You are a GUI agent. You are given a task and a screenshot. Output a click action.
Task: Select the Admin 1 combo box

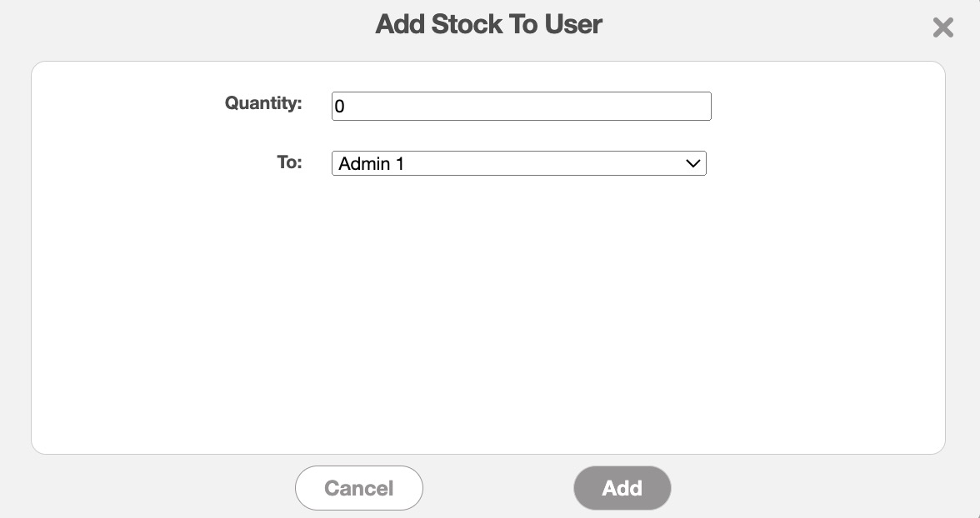518,163
